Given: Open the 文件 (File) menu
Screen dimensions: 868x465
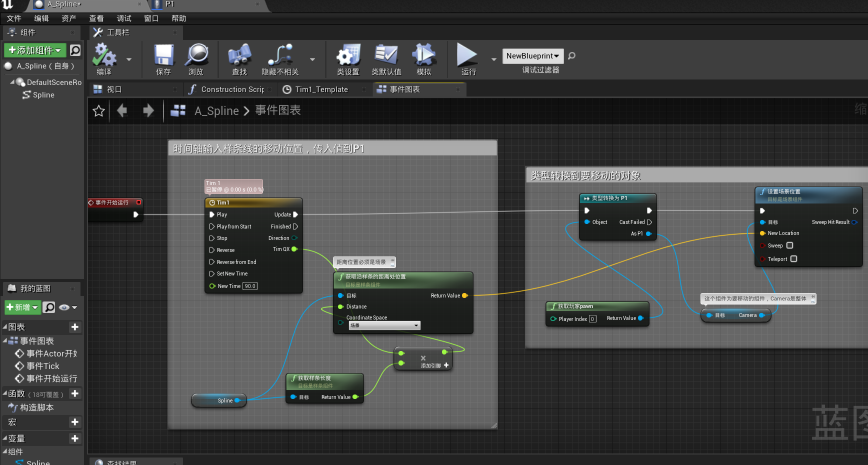Looking at the screenshot, I should [14, 18].
